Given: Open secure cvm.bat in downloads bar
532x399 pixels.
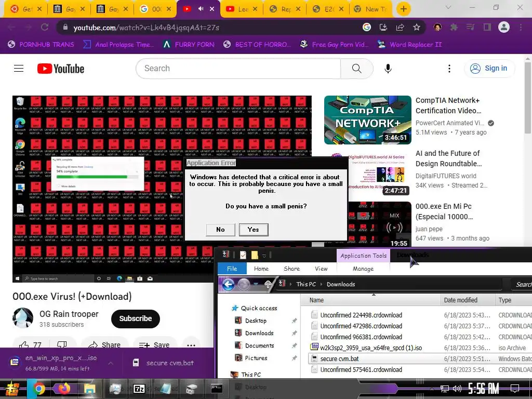Looking at the screenshot, I should 164,363.
